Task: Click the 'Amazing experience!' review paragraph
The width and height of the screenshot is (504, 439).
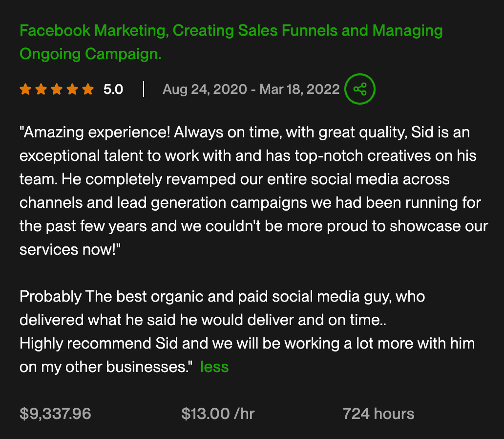Action: click(x=244, y=191)
